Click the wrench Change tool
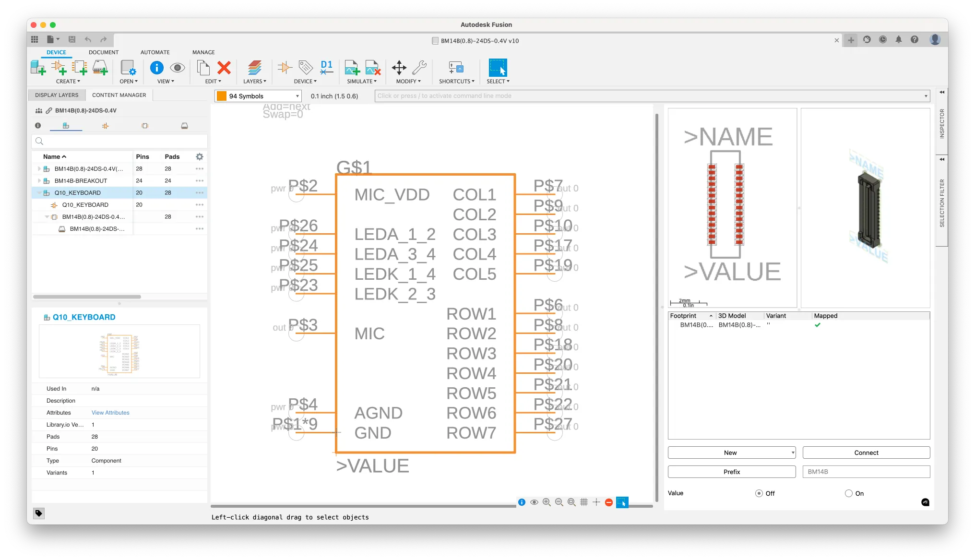 (x=419, y=68)
